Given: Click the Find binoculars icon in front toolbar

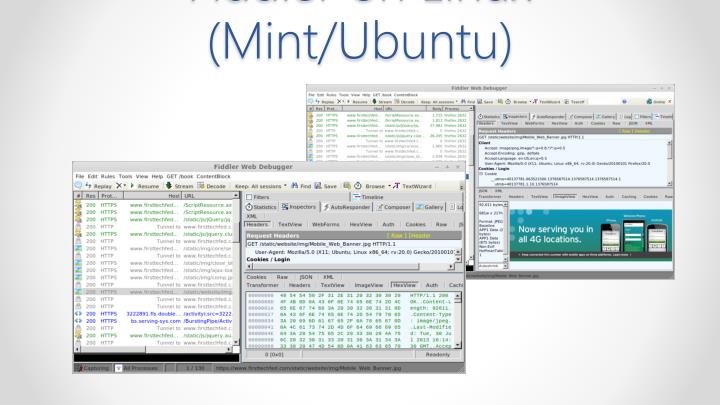Looking at the screenshot, I should pos(294,186).
